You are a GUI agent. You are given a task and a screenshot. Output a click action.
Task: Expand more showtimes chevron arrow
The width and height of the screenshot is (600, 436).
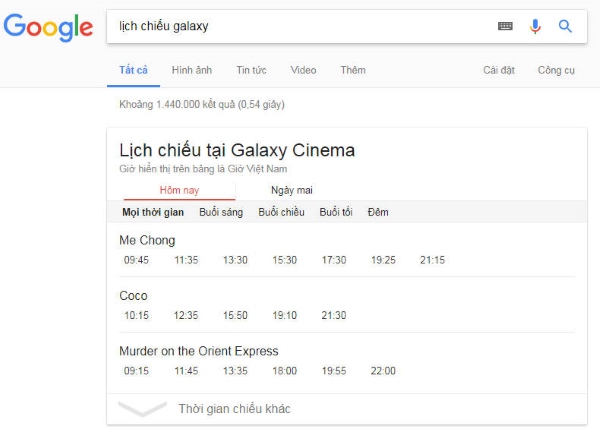click(x=142, y=408)
